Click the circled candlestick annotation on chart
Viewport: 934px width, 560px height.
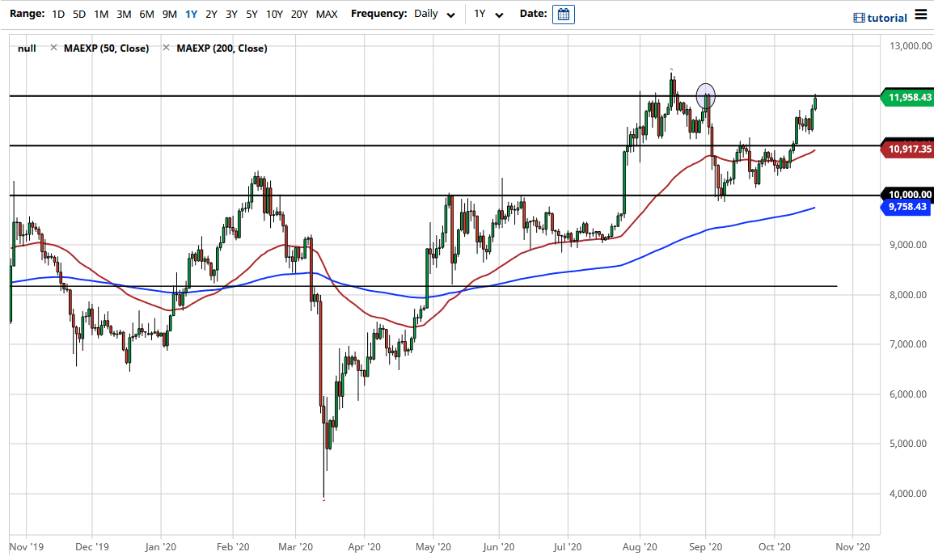tap(706, 95)
